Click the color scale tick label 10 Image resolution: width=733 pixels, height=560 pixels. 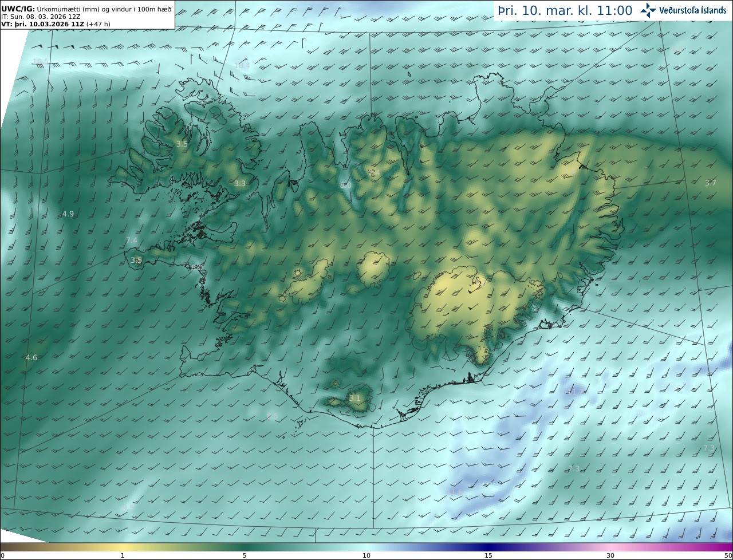tap(366, 555)
